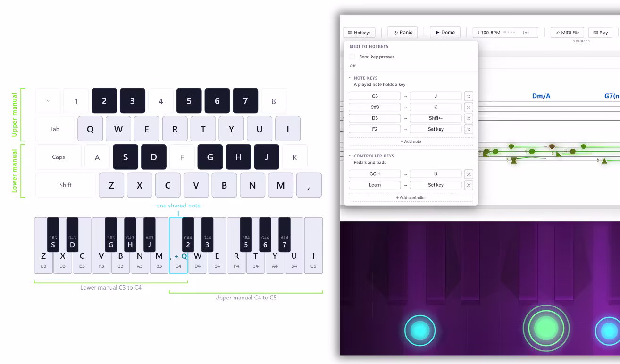
Task: Click the Dm/A chord label
Action: coord(541,96)
